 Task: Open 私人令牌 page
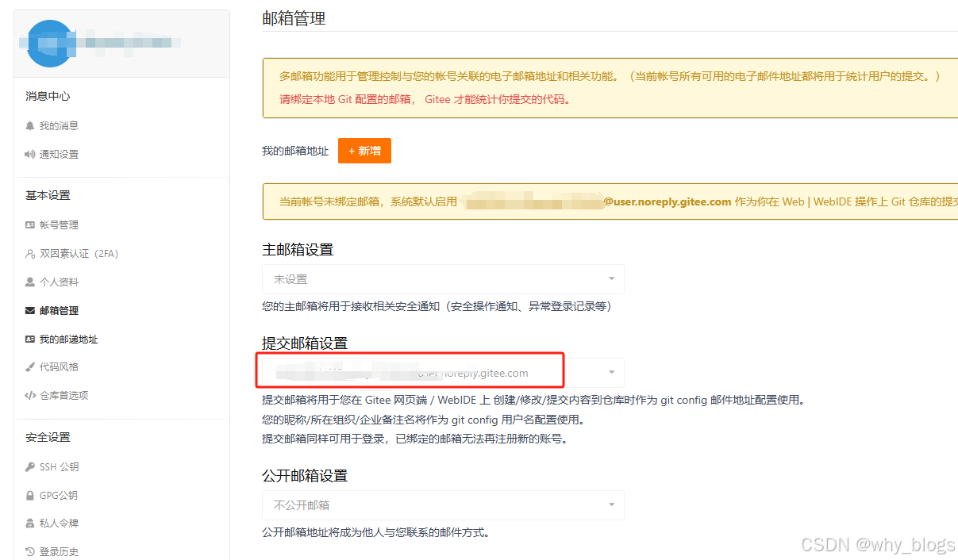point(59,524)
